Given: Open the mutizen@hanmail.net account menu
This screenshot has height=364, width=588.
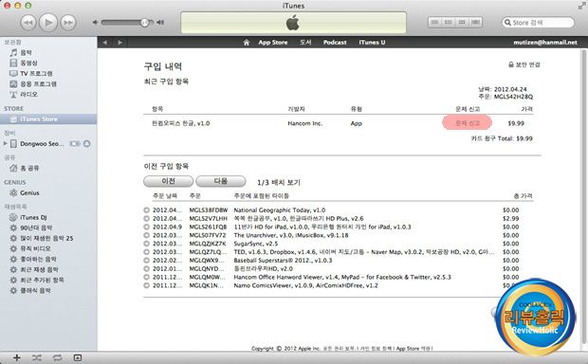Looking at the screenshot, I should pyautogui.click(x=545, y=43).
